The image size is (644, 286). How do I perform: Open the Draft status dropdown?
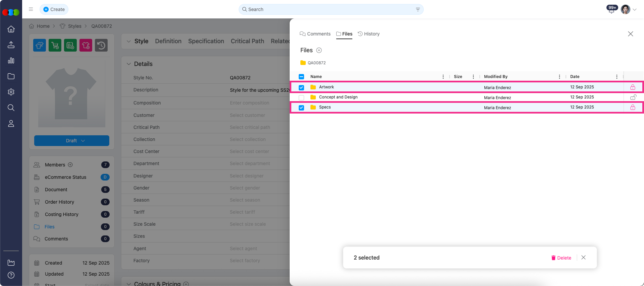pyautogui.click(x=72, y=141)
